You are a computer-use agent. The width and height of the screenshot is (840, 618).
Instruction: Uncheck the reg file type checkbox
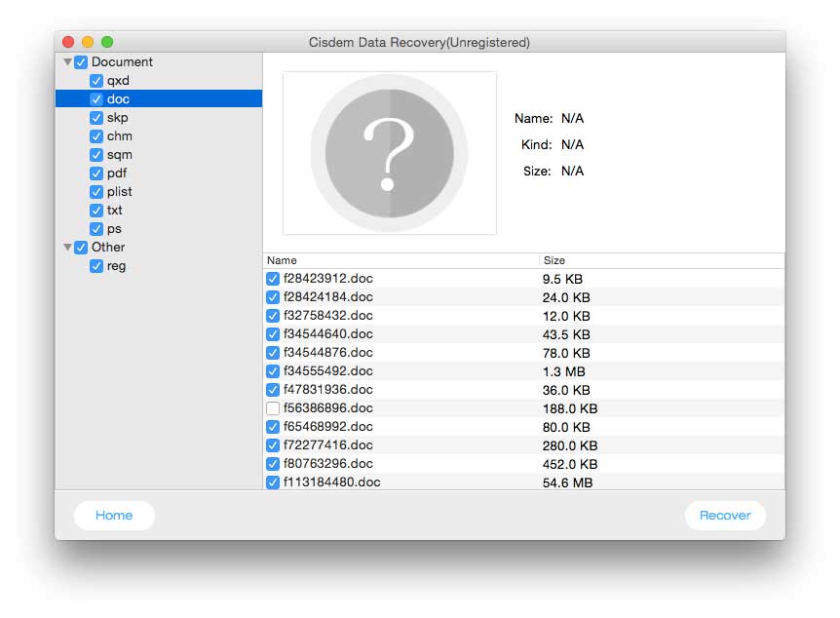pos(96,266)
